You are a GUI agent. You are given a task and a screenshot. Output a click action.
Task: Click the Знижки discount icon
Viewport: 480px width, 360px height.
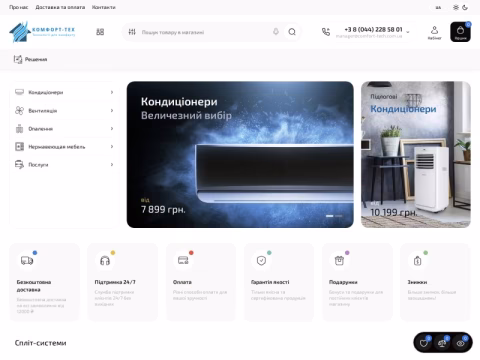click(x=417, y=261)
